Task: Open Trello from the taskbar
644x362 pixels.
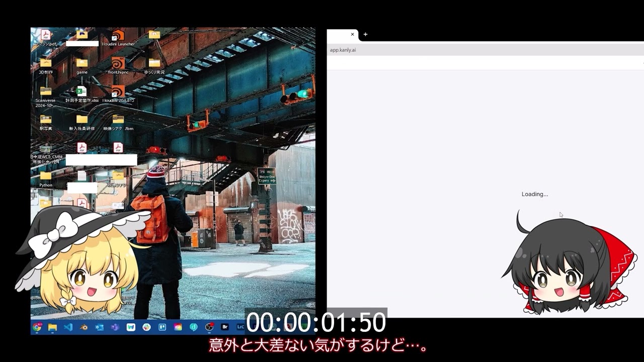Action: pyautogui.click(x=162, y=327)
